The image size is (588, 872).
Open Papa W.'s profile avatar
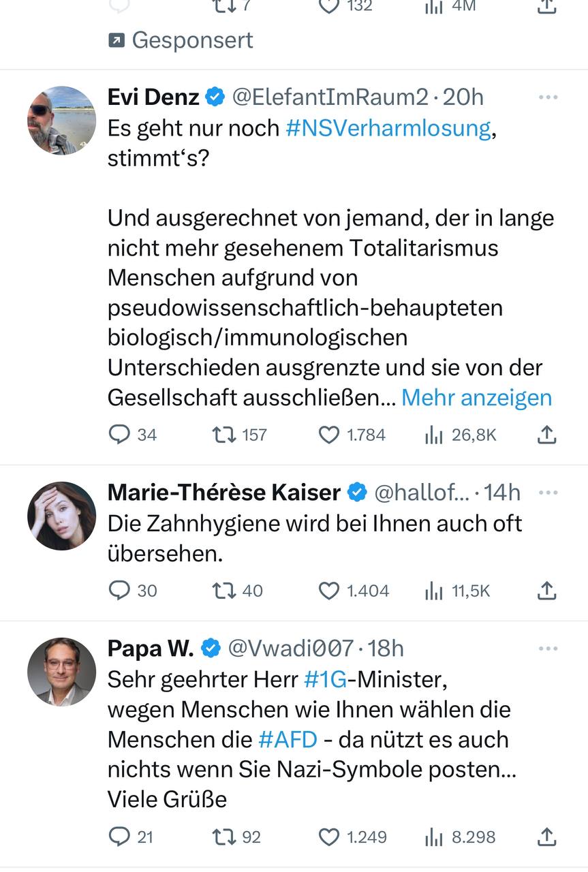point(62,672)
